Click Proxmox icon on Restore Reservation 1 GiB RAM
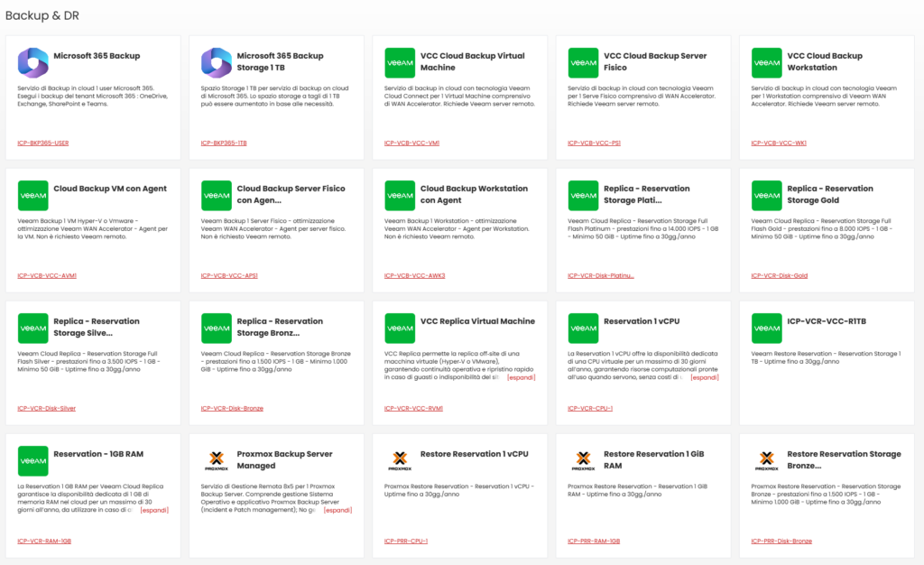 point(583,460)
